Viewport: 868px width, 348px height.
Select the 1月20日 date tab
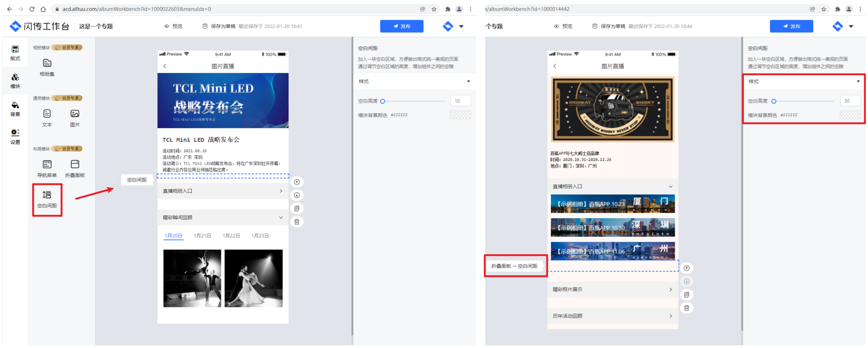click(x=173, y=236)
